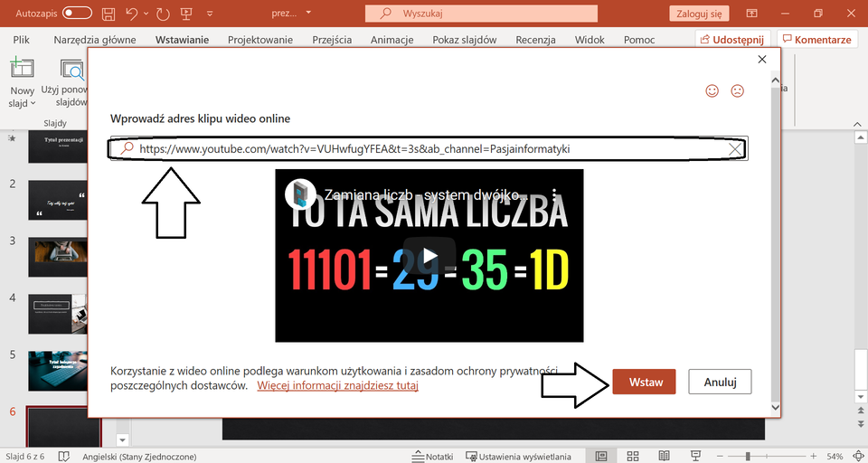Switch to Projektowanie tab
This screenshot has height=463, width=868.
point(260,40)
